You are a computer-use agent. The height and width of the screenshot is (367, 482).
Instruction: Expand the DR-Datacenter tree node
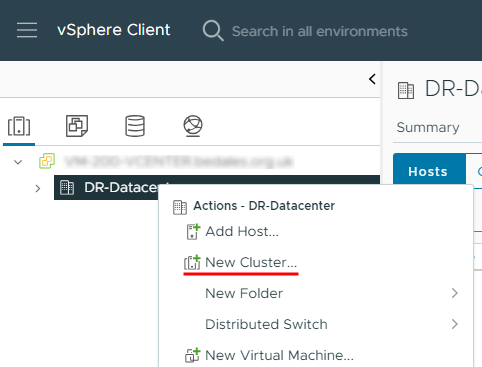point(38,188)
